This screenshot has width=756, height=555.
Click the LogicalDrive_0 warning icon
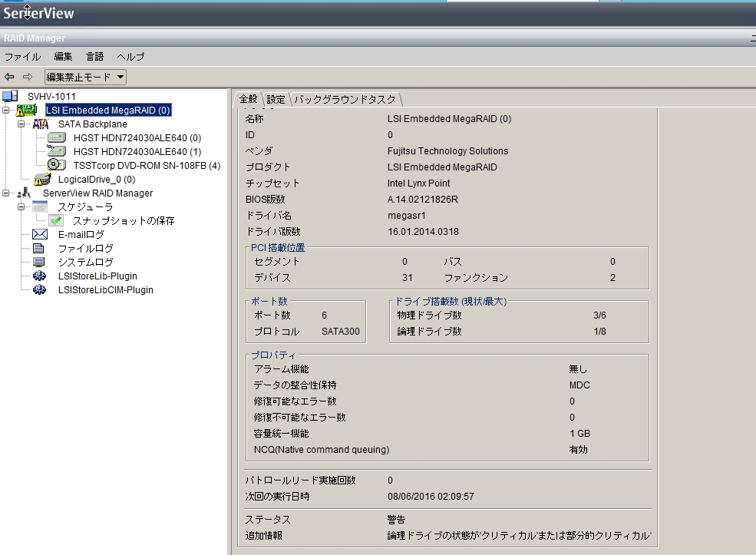[x=42, y=180]
